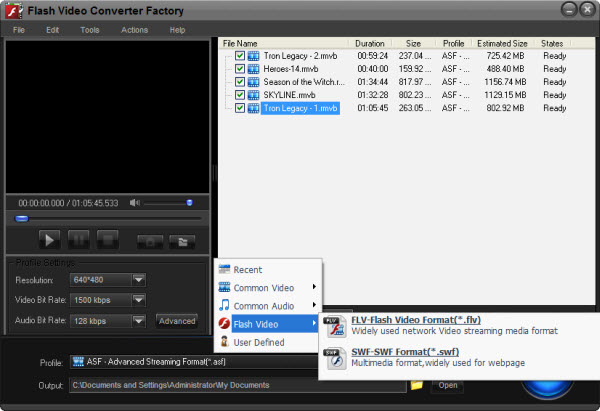The width and height of the screenshot is (600, 411).
Task: Uncheck the Season of the Witch checkbox
Action: pos(240,82)
